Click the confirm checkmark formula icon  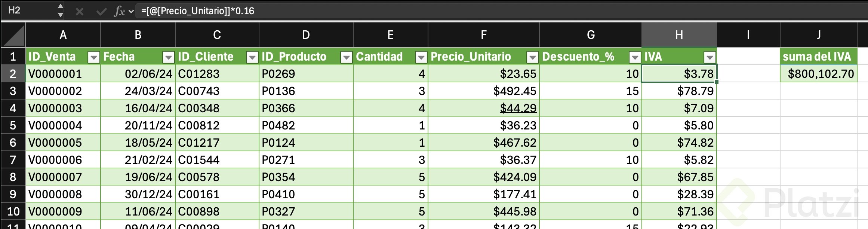(x=101, y=11)
